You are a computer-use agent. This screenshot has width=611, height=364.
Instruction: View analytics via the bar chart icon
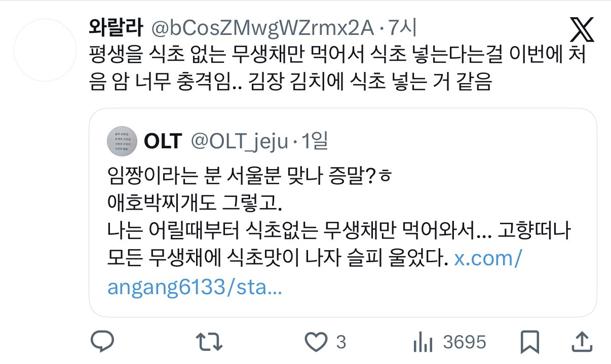pos(423,342)
